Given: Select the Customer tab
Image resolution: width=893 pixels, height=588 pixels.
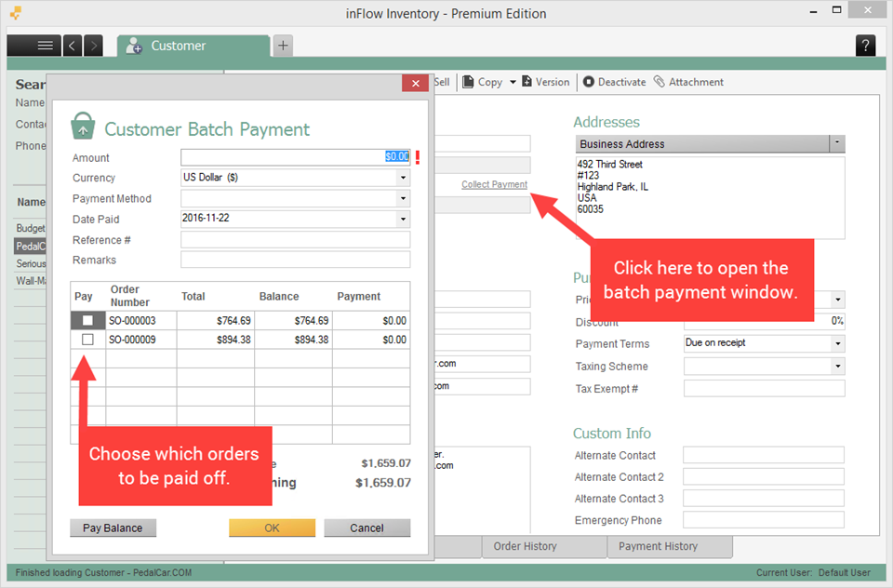Looking at the screenshot, I should (193, 46).
